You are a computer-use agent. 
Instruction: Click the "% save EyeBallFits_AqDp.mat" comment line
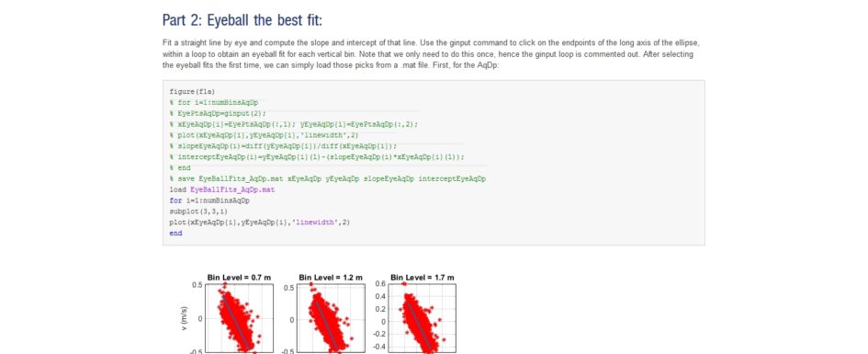(328, 179)
